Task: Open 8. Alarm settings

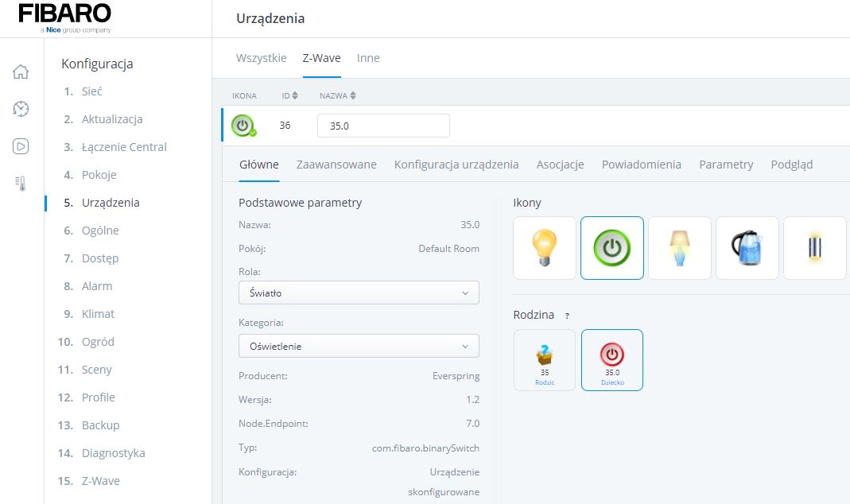Action: click(x=87, y=286)
